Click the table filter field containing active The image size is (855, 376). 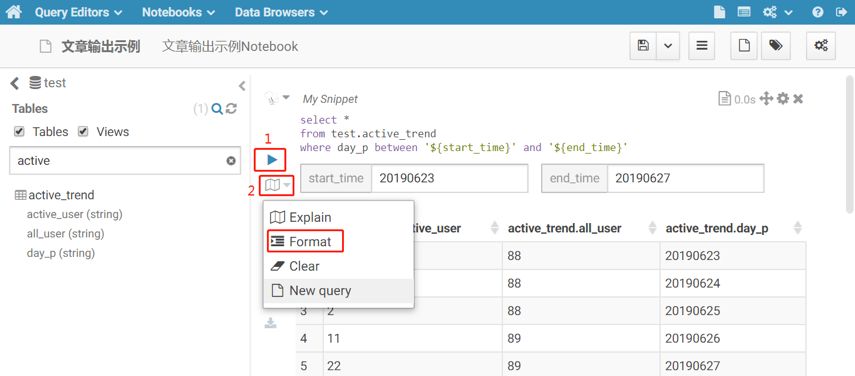125,160
